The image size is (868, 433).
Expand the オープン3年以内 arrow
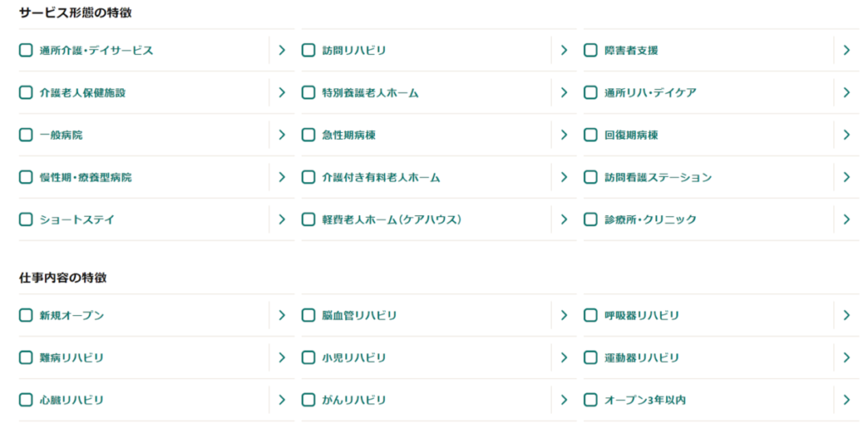pos(847,400)
